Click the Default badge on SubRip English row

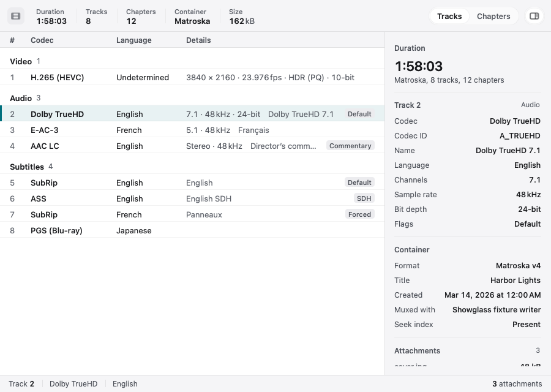click(359, 183)
